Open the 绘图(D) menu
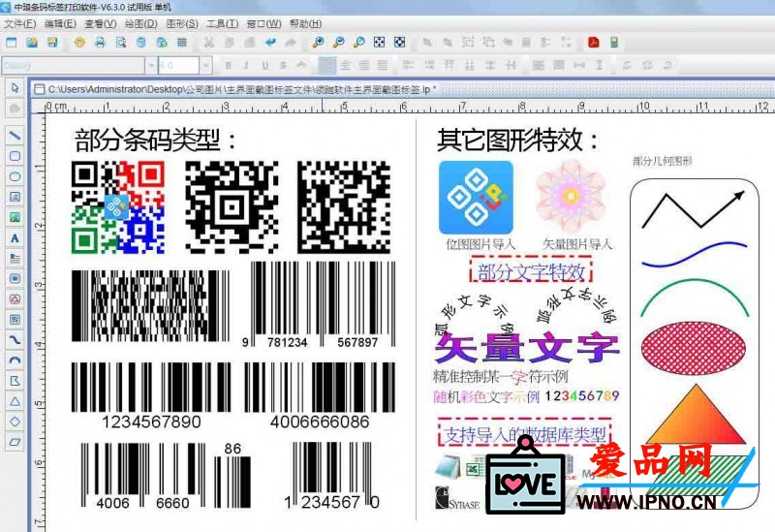This screenshot has width=775, height=532. point(141,23)
